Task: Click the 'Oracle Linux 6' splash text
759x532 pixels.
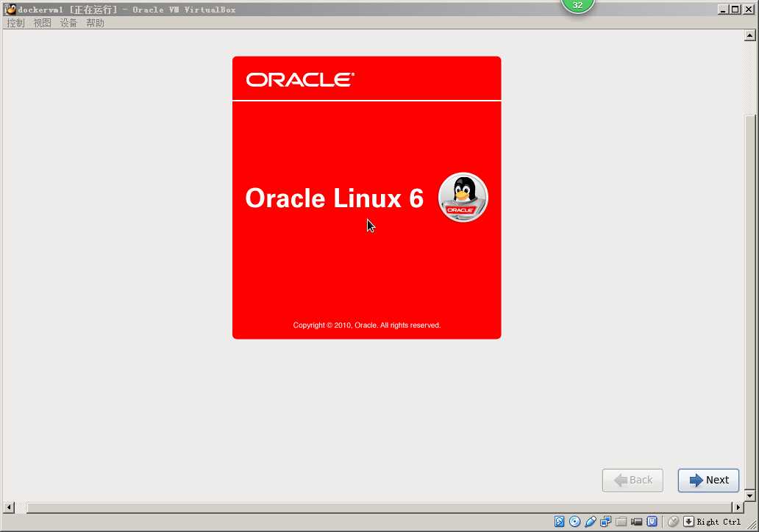Action: [335, 198]
